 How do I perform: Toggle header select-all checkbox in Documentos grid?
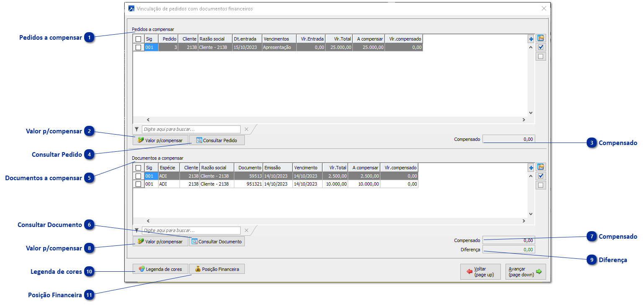pyautogui.click(x=139, y=168)
